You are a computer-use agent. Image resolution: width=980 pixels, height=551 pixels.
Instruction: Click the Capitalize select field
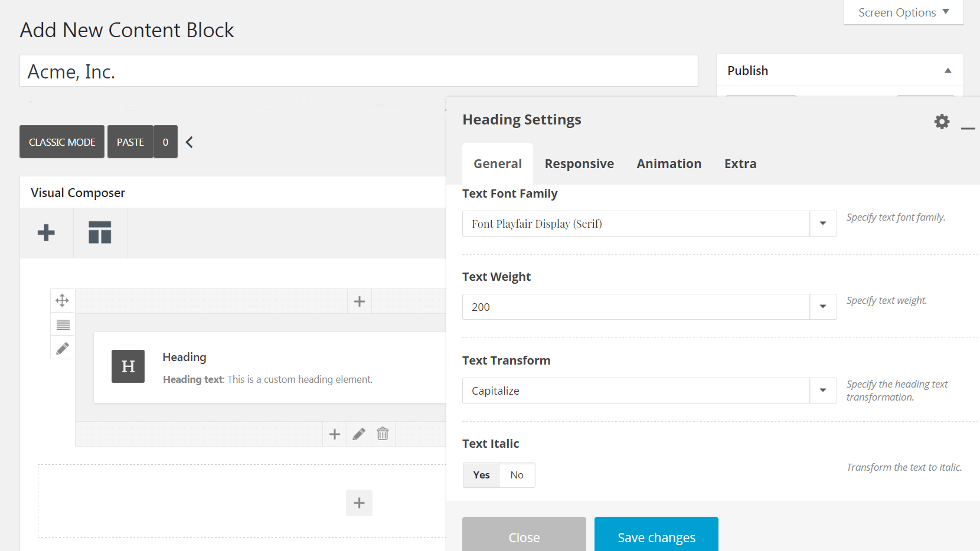point(649,391)
